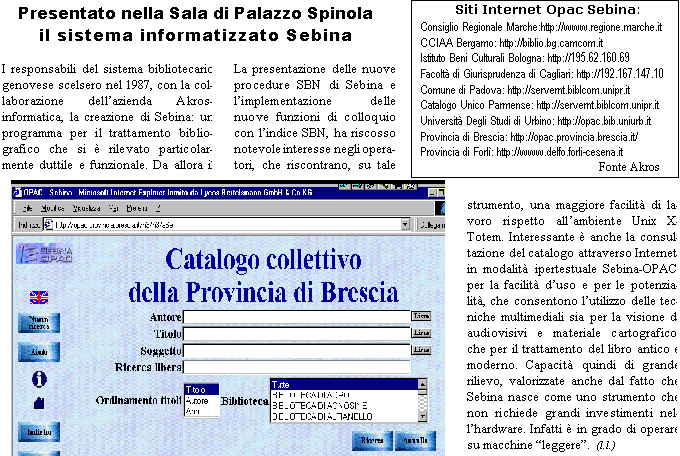
Task: Open Lista button next to Soggetto field
Action: (x=421, y=349)
